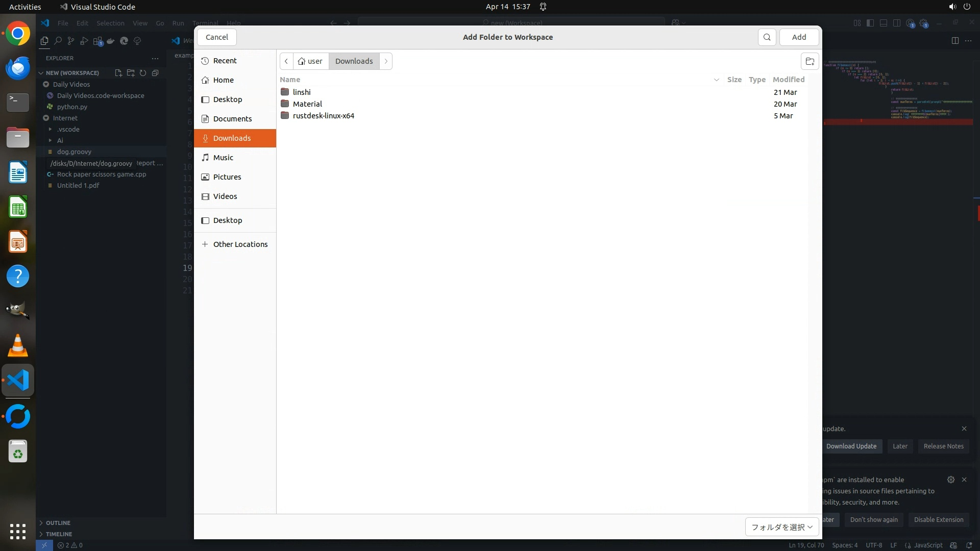Click the Search view icon in VS Code
Viewport: 980px width, 551px height.
point(58,41)
